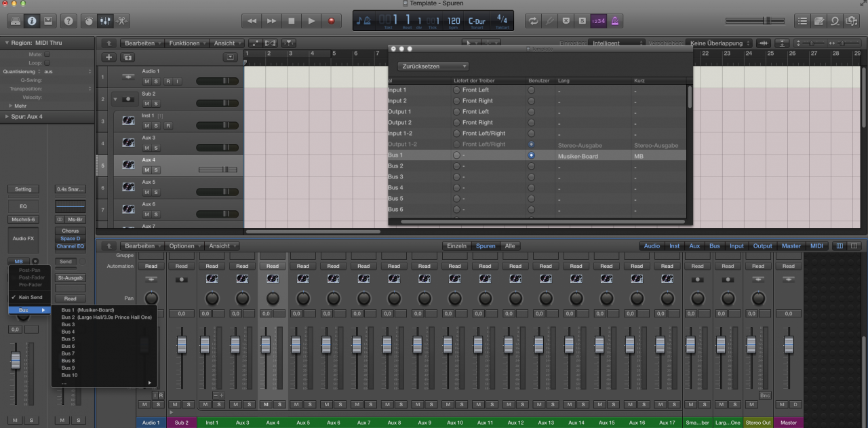Toggle the Inspector info button
This screenshot has width=868, height=428.
32,21
